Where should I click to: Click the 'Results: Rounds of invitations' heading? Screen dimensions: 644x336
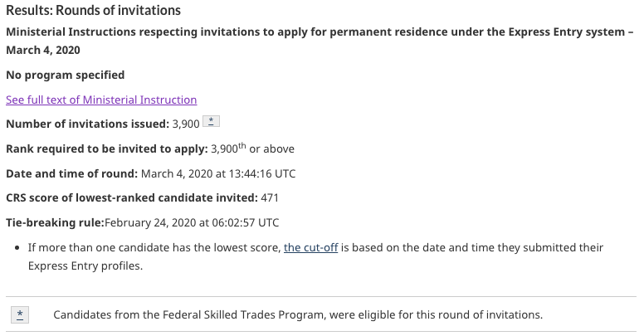pyautogui.click(x=93, y=11)
